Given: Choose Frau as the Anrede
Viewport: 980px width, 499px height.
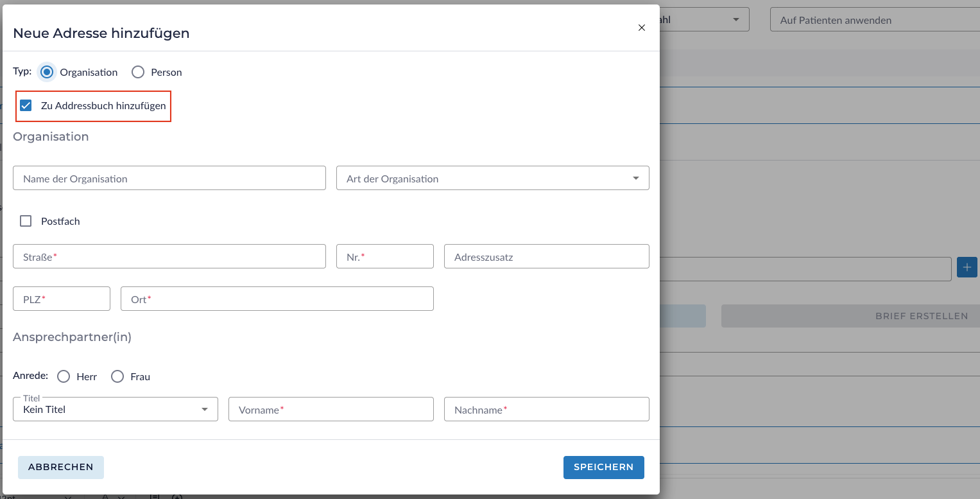Looking at the screenshot, I should (117, 376).
